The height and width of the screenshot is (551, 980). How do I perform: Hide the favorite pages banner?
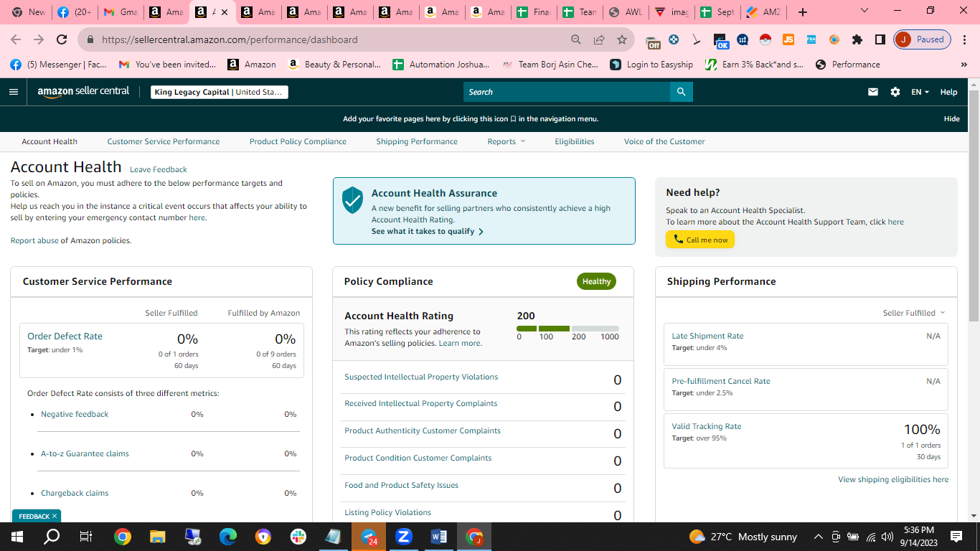pyautogui.click(x=952, y=119)
